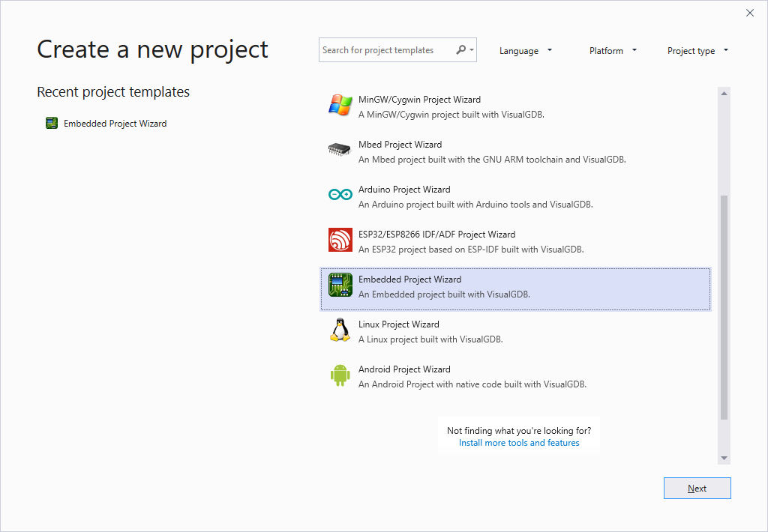Screen dimensions: 768x532
Task: Click the Mbed chip icon
Action: point(340,149)
